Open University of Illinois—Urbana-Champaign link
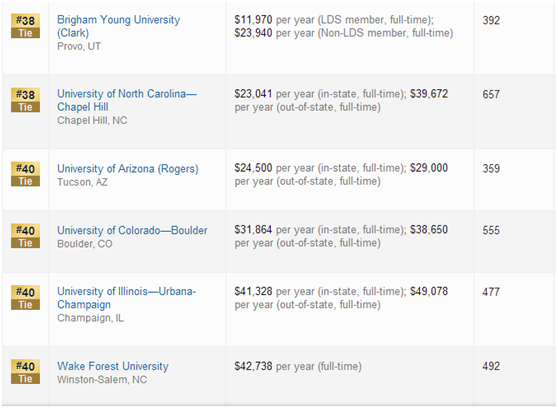This screenshot has width=558, height=409. pos(126,298)
